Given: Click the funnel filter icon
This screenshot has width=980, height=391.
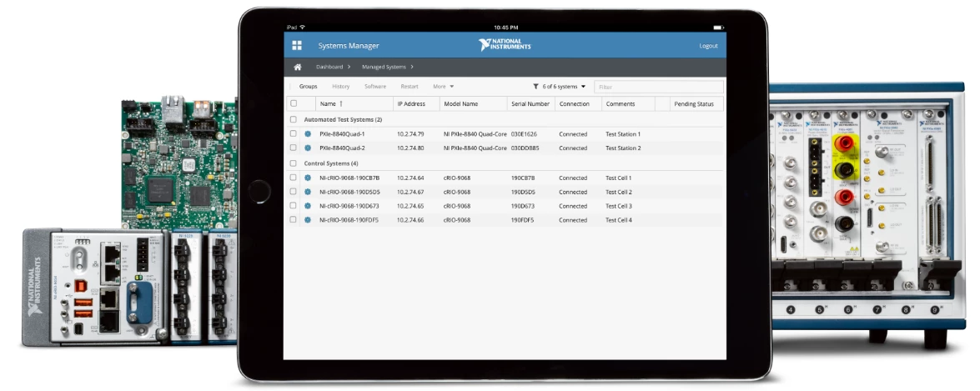Looking at the screenshot, I should (535, 87).
